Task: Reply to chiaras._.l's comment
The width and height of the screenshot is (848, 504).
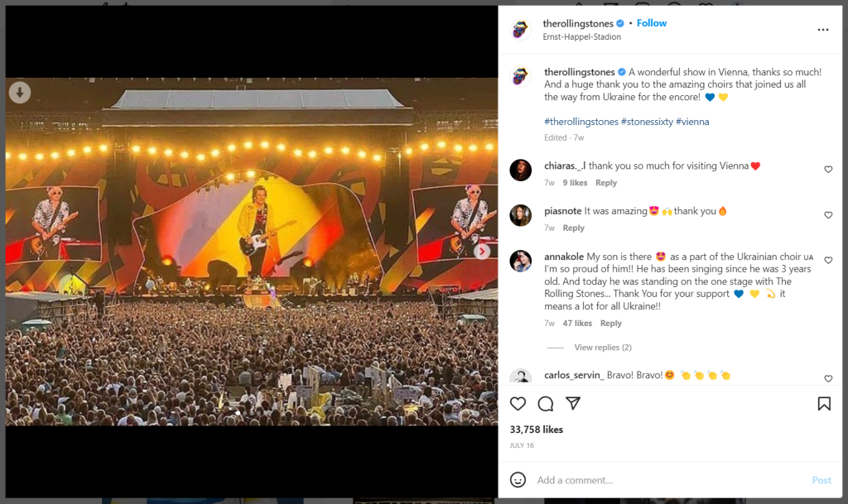Action: [x=606, y=183]
